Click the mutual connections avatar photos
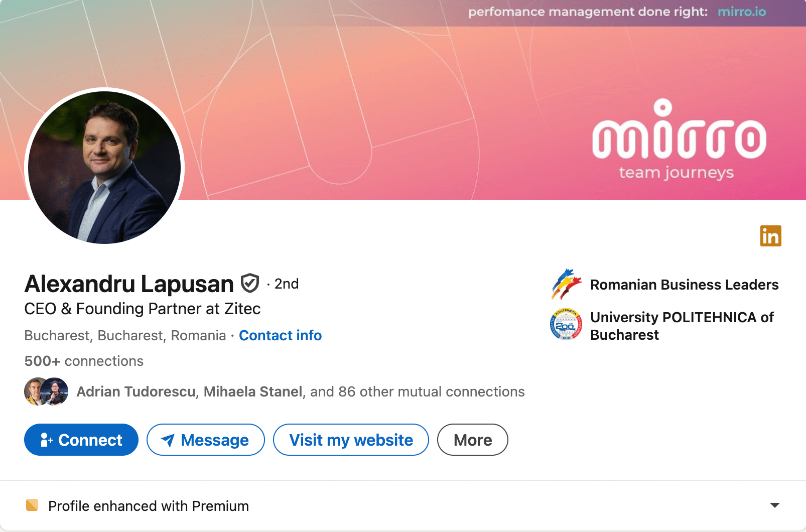The width and height of the screenshot is (806, 532). tap(46, 391)
